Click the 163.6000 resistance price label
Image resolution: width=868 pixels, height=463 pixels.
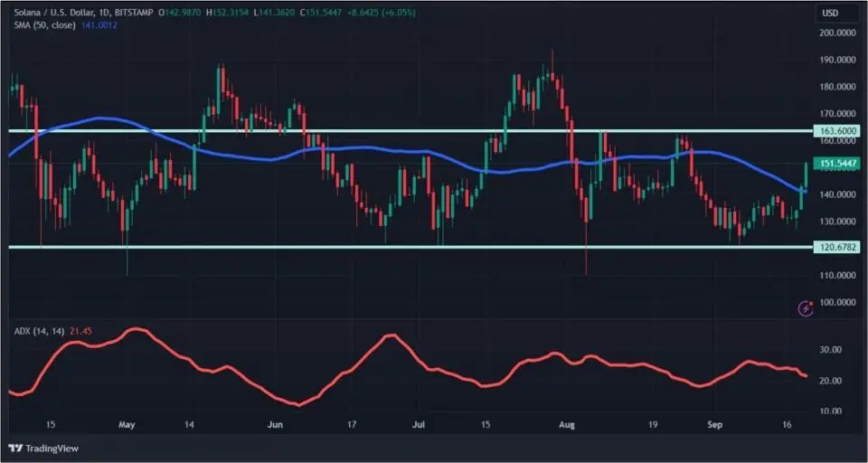[x=836, y=130]
